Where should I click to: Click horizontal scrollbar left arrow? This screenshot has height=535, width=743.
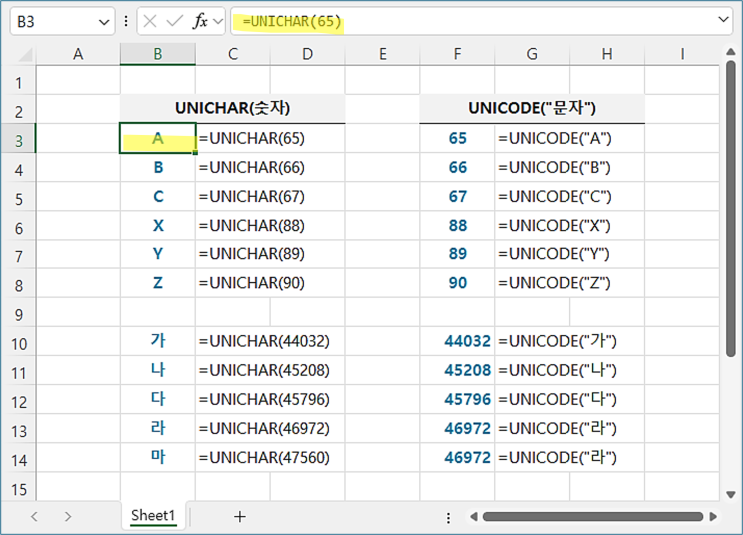473,517
